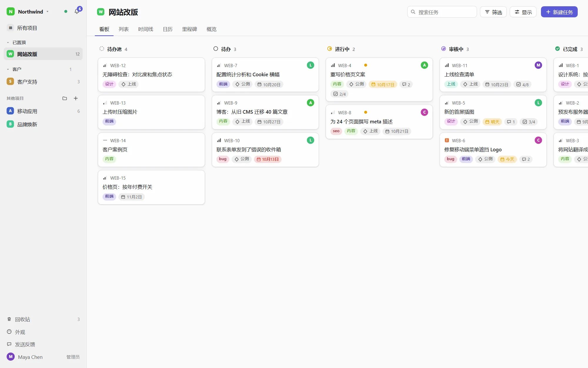Click the 公测 milestone chip on WEB-7
588x368 pixels.
point(243,84)
